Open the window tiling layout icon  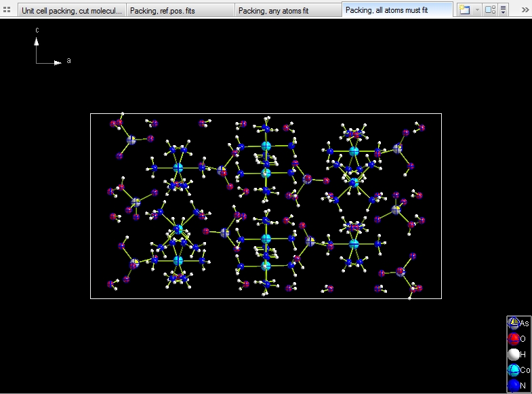(490, 10)
